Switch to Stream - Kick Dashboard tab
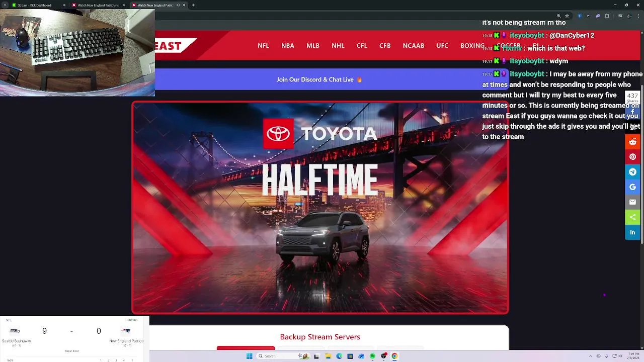This screenshot has width=644, height=362. pos(38,5)
